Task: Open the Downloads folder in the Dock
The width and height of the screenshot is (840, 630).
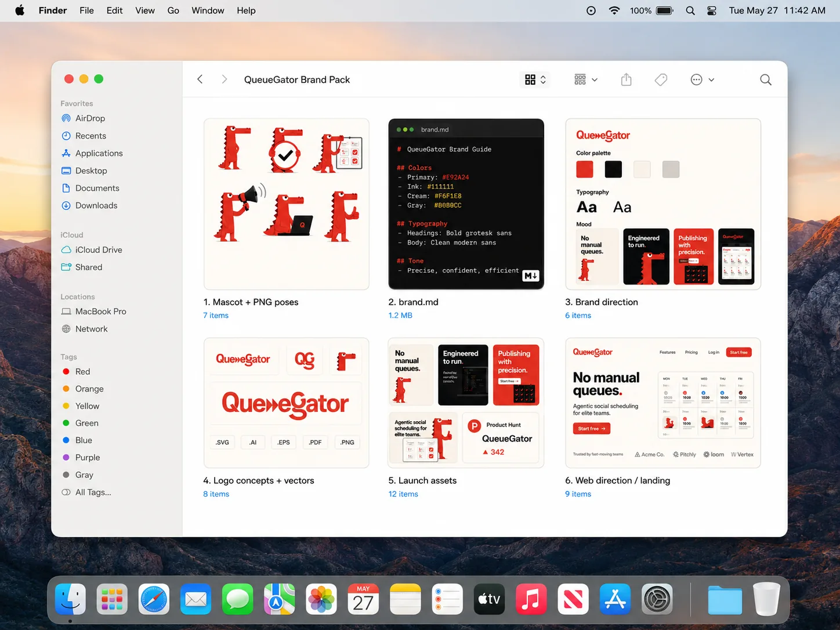Action: tap(725, 599)
